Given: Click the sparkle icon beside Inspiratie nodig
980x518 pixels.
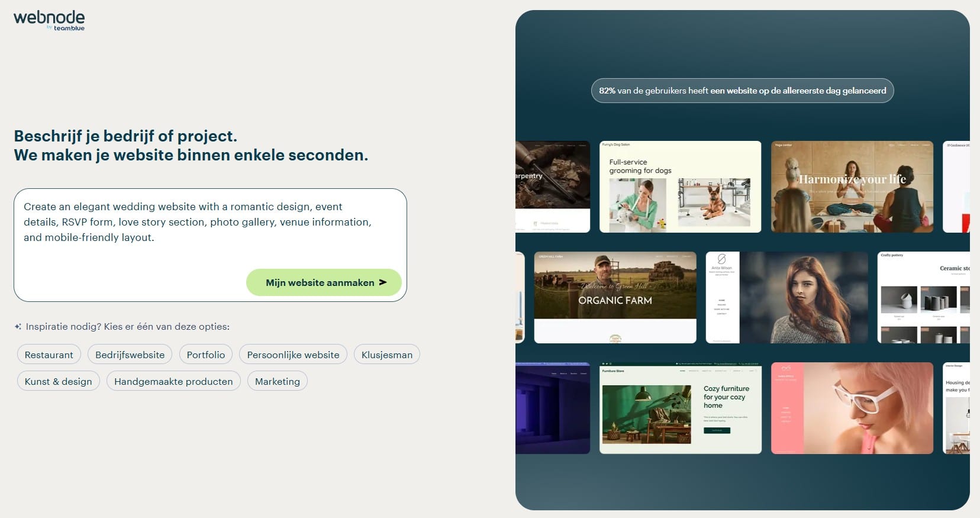Looking at the screenshot, I should pos(18,327).
